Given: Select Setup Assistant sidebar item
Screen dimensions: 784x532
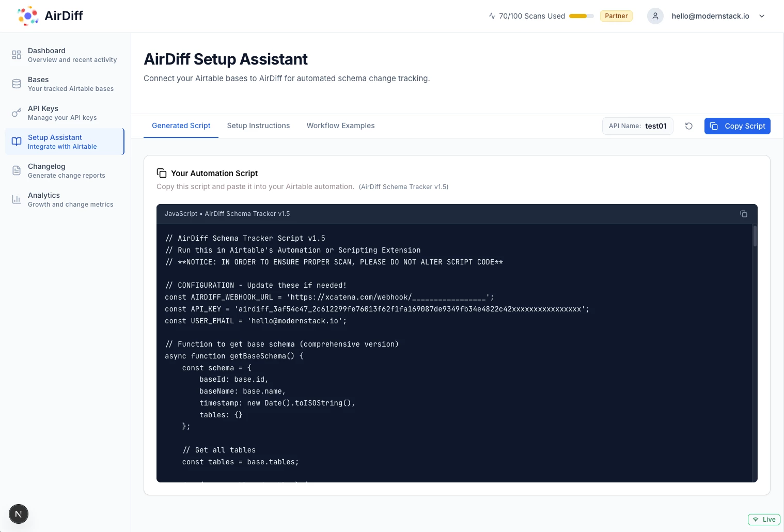Looking at the screenshot, I should point(65,142).
